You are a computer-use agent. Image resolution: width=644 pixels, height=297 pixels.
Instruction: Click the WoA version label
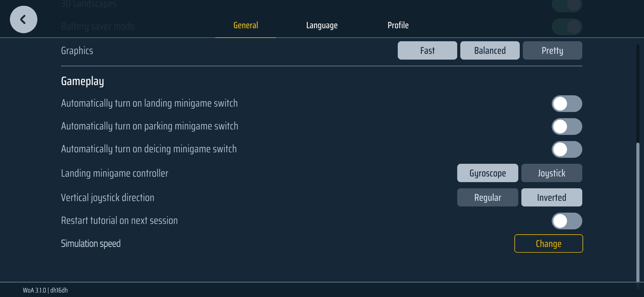(x=45, y=290)
